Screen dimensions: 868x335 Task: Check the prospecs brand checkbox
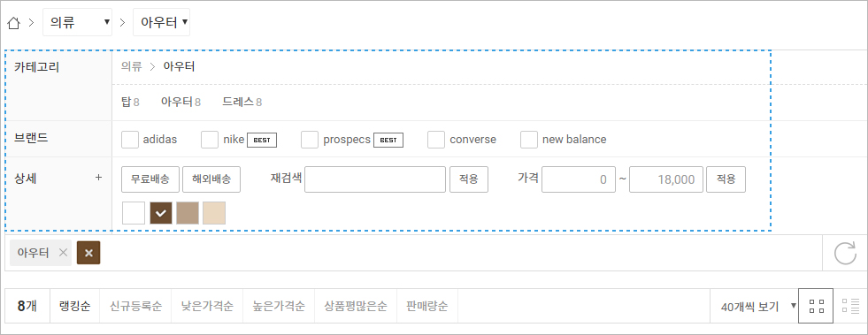(310, 140)
